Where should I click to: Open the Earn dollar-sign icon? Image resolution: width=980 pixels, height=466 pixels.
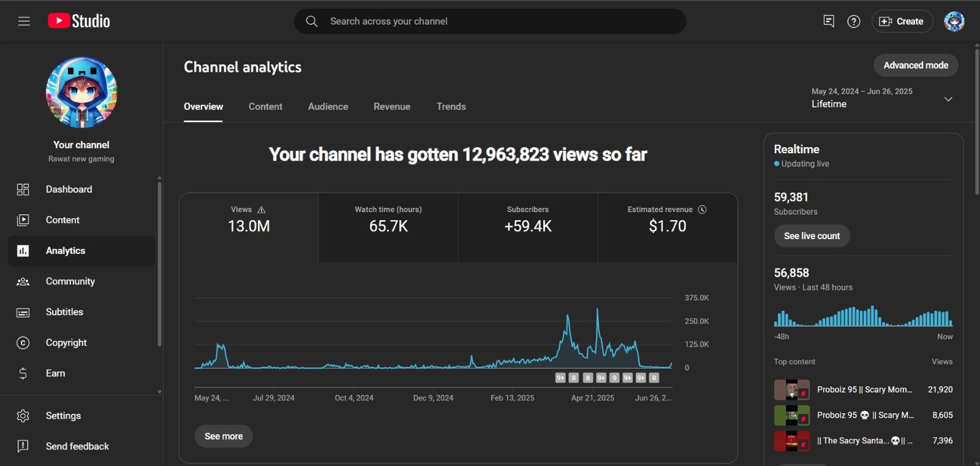coord(23,373)
